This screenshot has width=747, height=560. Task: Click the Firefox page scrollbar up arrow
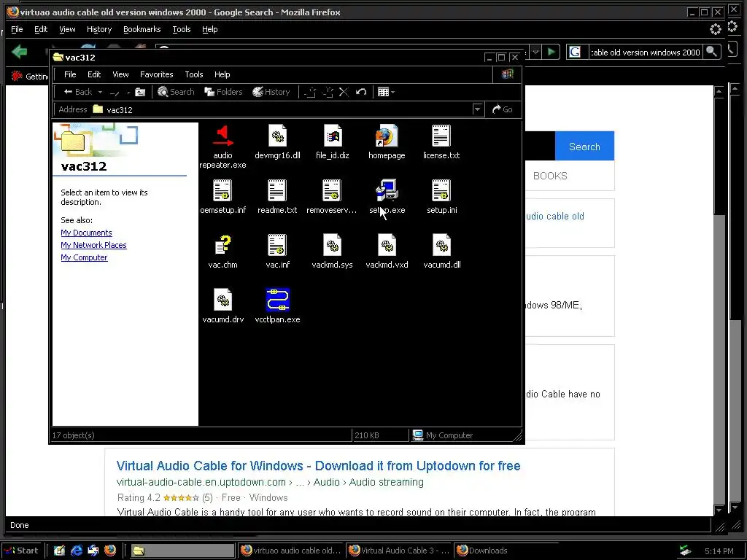coord(719,91)
